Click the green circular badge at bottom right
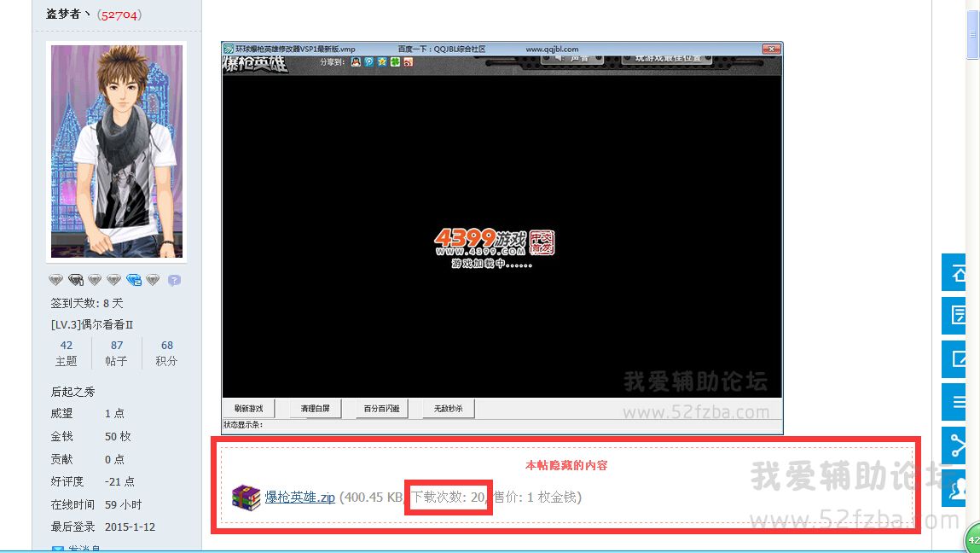This screenshot has height=553, width=980. 972,538
